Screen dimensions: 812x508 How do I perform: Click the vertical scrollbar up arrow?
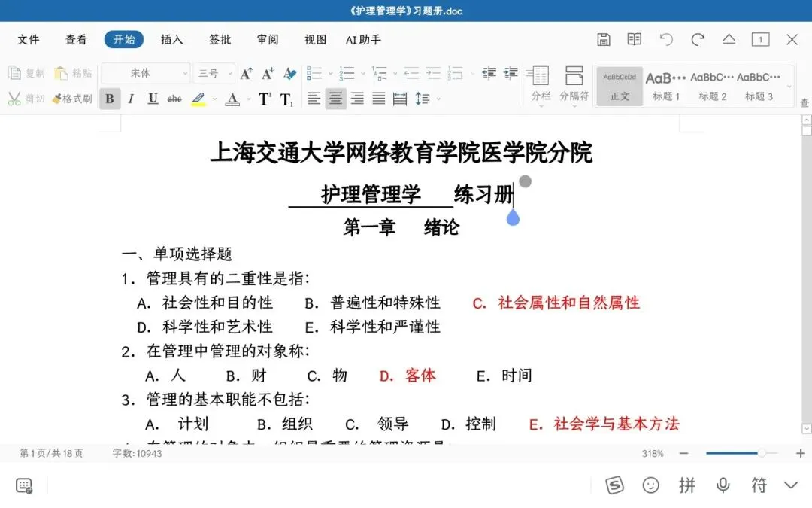(x=806, y=120)
